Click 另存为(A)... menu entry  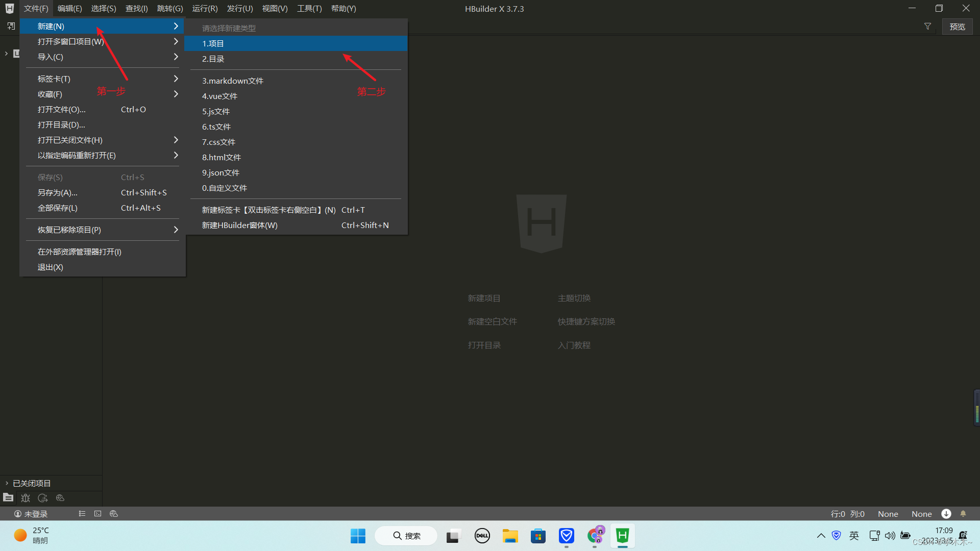[x=103, y=192]
